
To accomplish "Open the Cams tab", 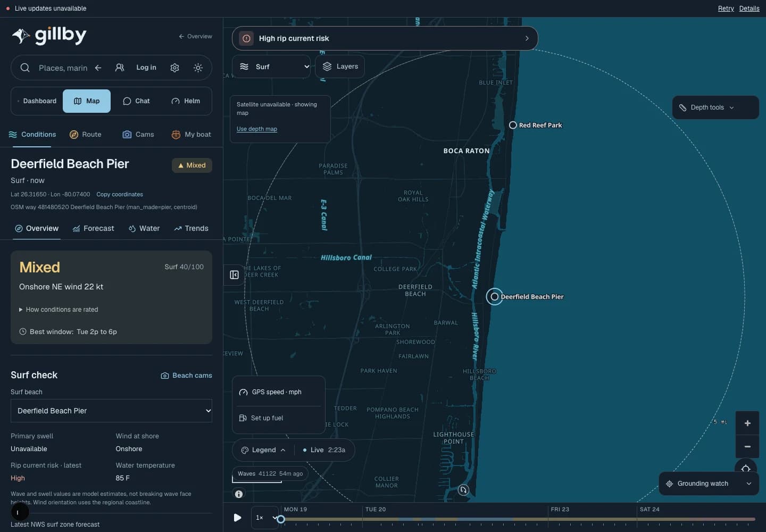I will [x=138, y=135].
